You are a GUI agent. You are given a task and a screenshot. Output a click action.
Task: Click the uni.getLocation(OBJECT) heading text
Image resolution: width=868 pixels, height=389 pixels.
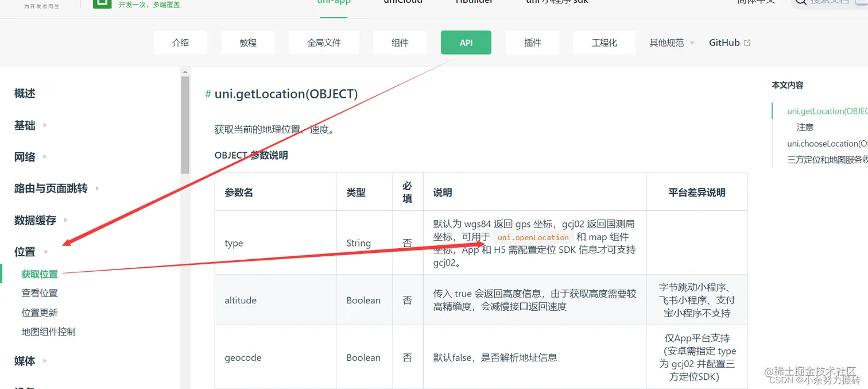pos(286,94)
